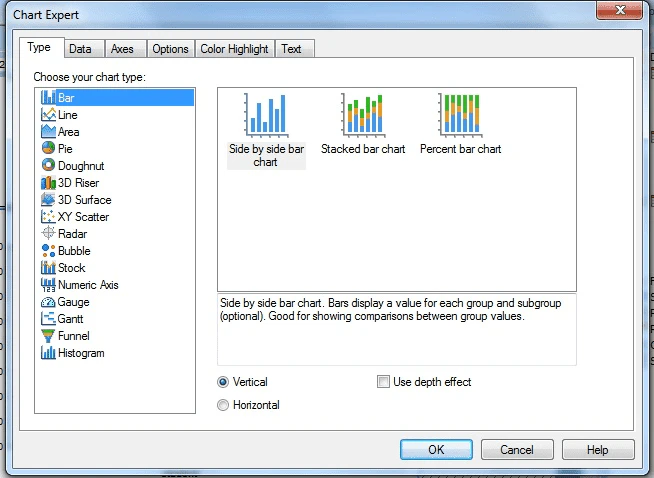This screenshot has width=654, height=478.
Task: Open the Color Highlight tab
Action: point(234,49)
